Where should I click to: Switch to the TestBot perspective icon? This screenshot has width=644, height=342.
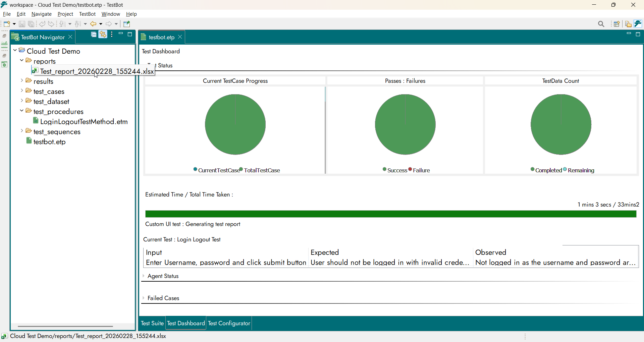[x=638, y=24]
